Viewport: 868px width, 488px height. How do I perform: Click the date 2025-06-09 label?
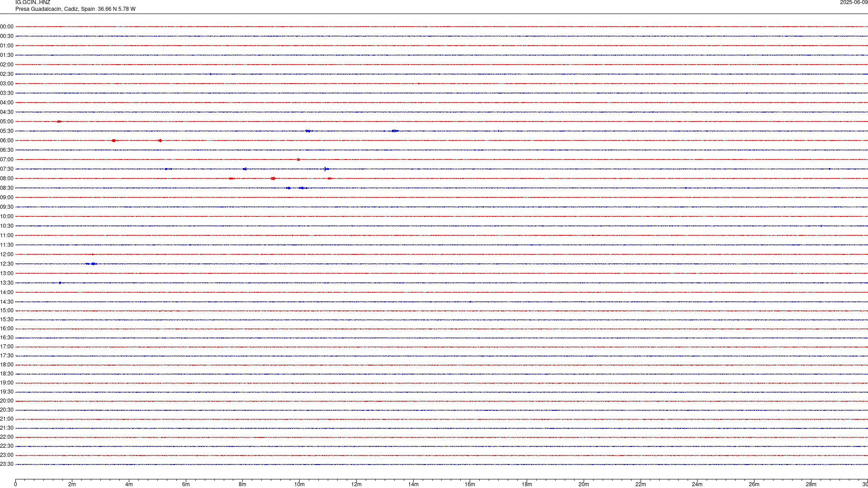tap(854, 3)
